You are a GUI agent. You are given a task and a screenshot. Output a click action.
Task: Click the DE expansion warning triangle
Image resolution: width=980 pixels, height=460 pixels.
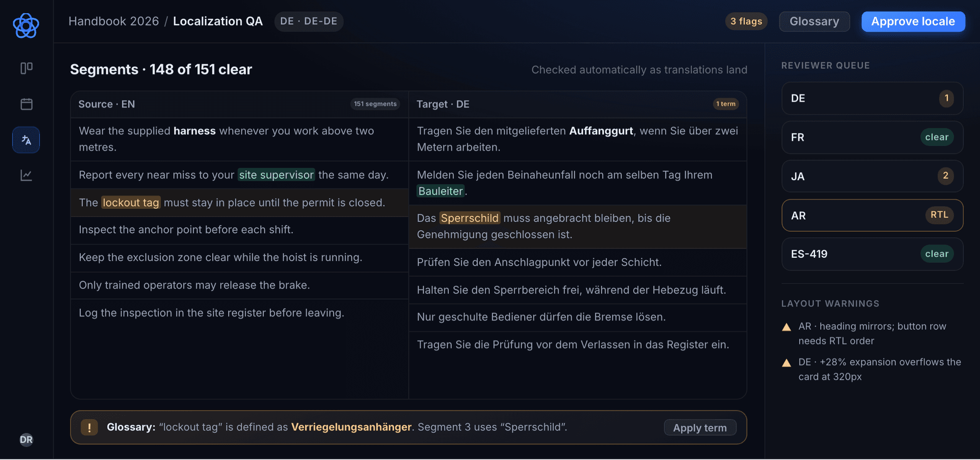pos(787,363)
